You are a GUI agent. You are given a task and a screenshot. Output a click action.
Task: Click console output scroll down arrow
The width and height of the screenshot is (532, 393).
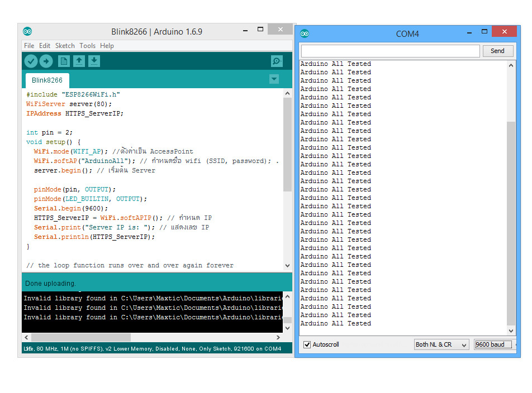point(287,328)
